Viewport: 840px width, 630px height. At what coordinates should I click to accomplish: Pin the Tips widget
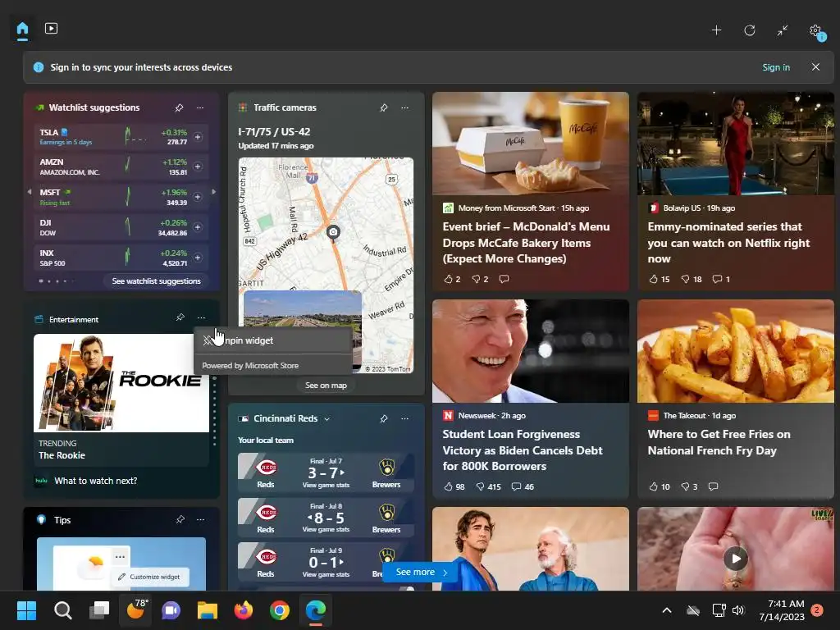[180, 519]
